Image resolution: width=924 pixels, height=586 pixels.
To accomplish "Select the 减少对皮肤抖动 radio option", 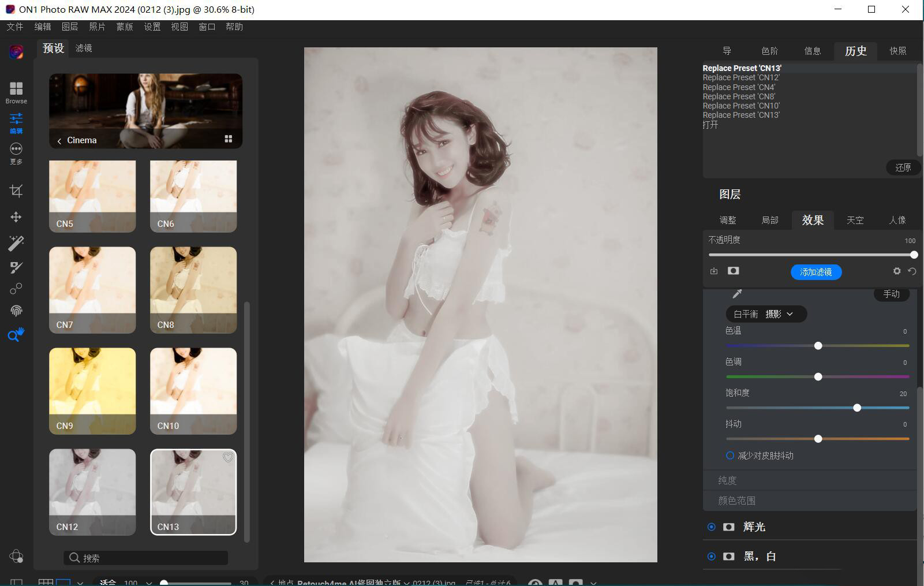I will tap(729, 456).
